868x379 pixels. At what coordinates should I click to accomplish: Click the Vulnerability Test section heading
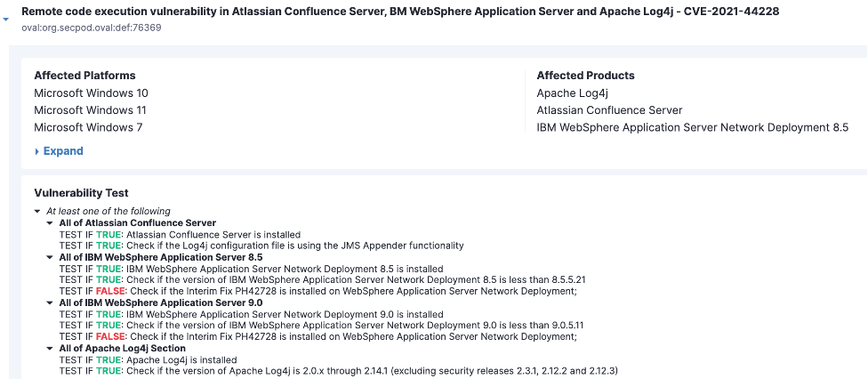82,193
